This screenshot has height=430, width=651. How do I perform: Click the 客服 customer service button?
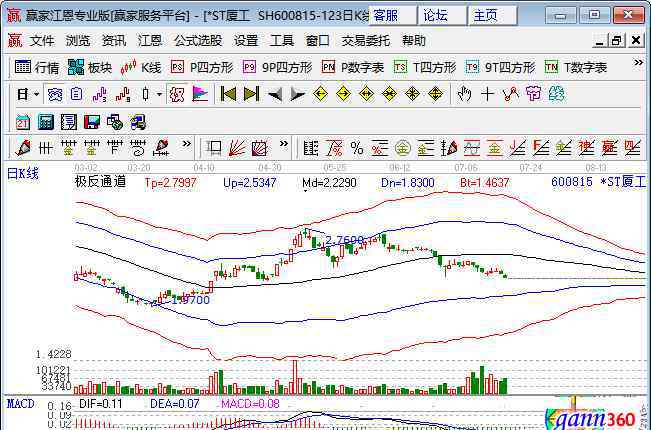click(392, 15)
